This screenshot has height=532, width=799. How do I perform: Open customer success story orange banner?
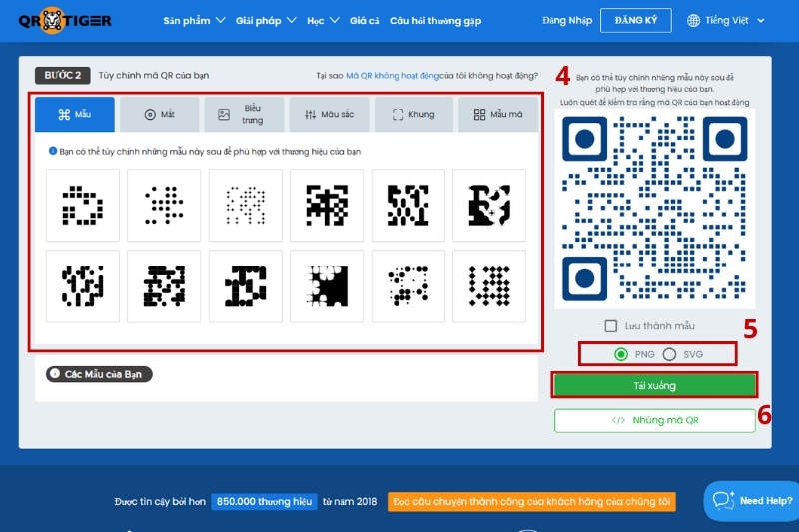click(531, 501)
